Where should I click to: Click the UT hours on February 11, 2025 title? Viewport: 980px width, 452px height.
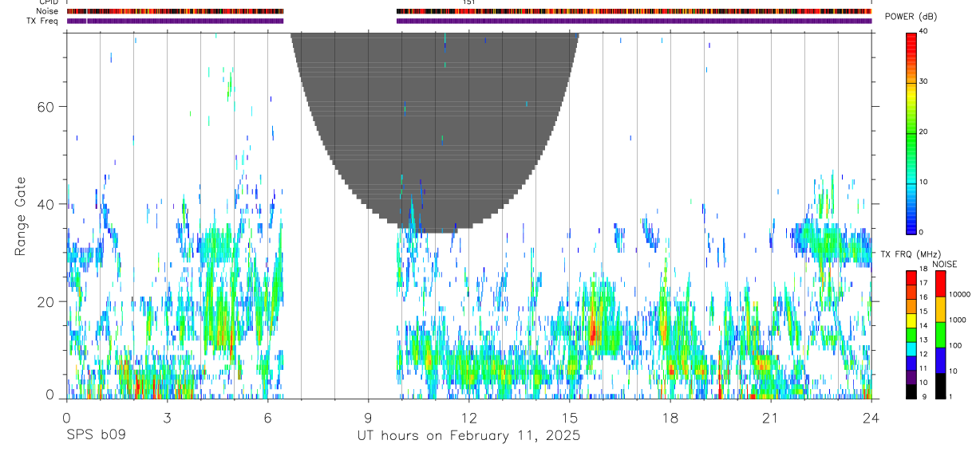[468, 436]
